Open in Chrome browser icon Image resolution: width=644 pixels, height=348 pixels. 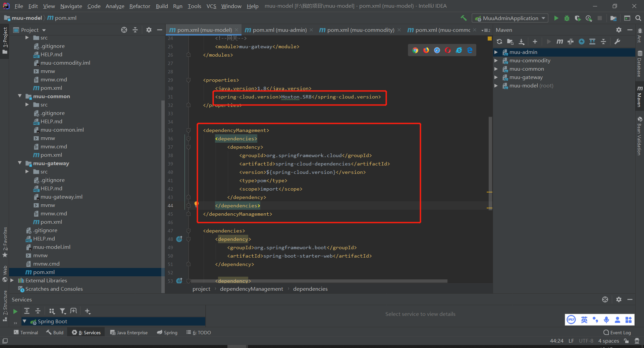click(415, 50)
